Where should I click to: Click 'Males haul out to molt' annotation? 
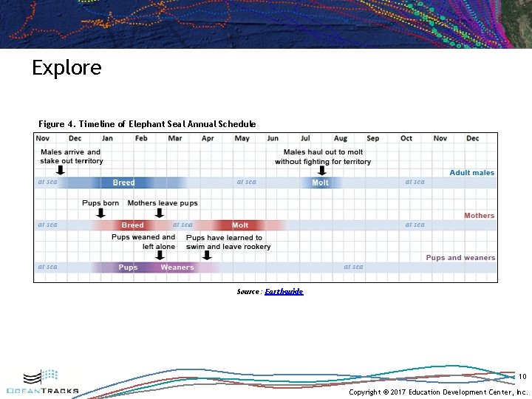(323, 157)
